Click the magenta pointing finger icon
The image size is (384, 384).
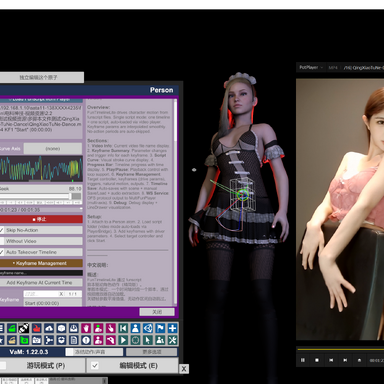click(111, 328)
